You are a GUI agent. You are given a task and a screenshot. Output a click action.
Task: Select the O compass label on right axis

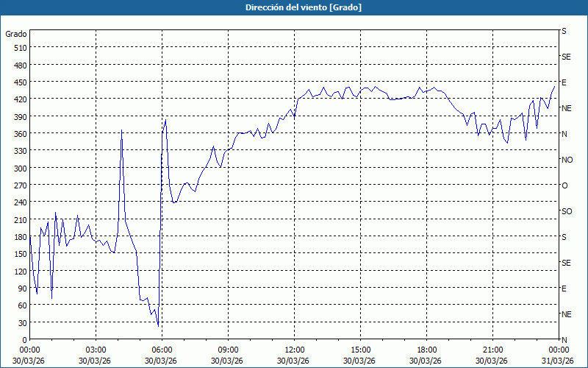coord(564,185)
